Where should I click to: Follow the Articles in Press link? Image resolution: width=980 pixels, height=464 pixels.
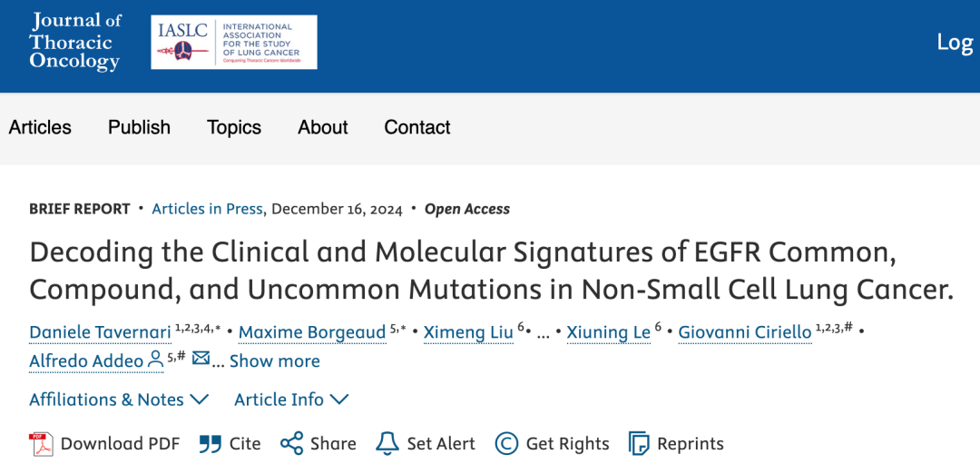coord(207,209)
